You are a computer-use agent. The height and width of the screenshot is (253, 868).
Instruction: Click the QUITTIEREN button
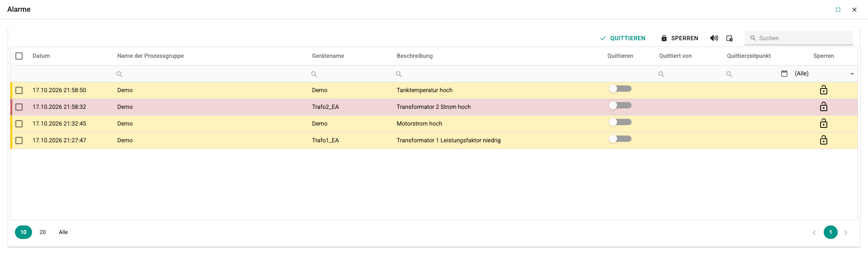[x=623, y=38]
